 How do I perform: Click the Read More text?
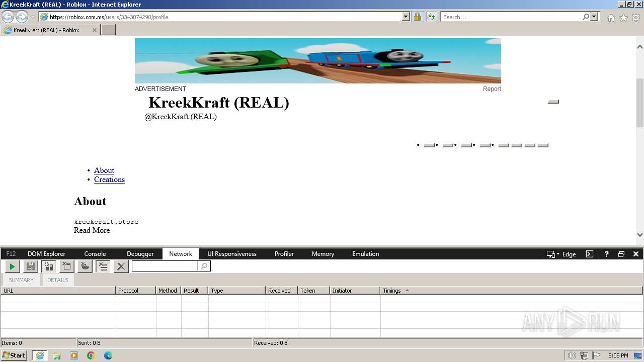92,230
